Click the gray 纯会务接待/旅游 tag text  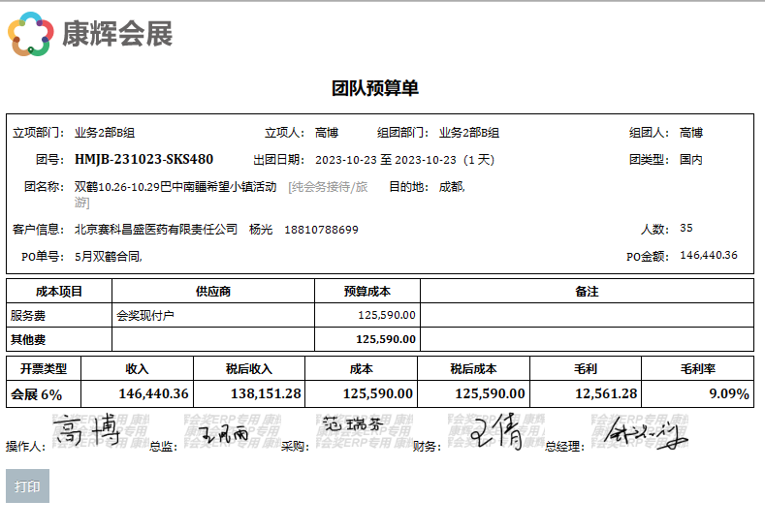click(328, 187)
